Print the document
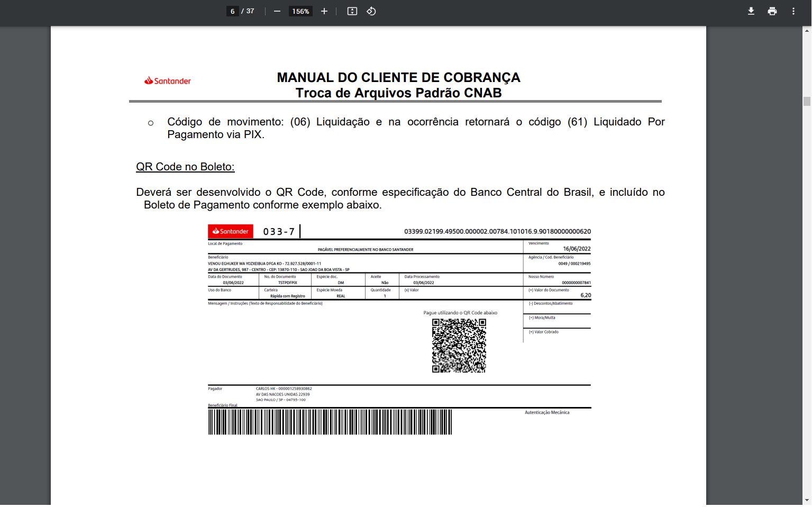This screenshot has height=507, width=812. point(772,11)
